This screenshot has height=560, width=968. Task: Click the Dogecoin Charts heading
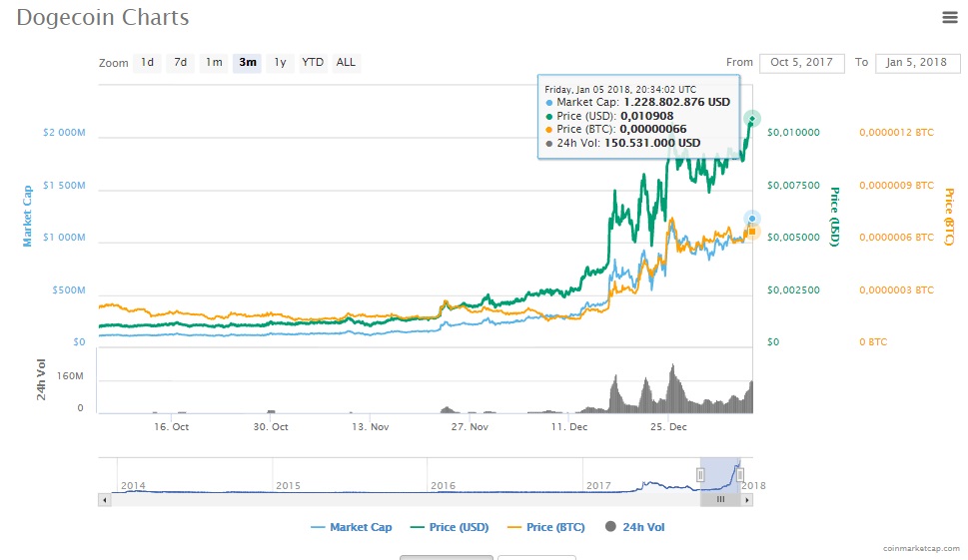click(103, 17)
